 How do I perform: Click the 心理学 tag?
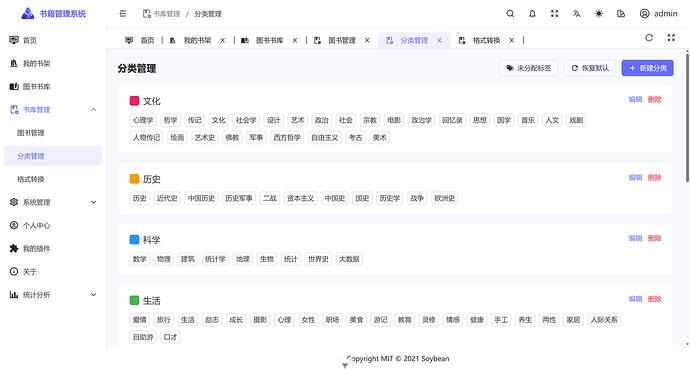click(143, 120)
